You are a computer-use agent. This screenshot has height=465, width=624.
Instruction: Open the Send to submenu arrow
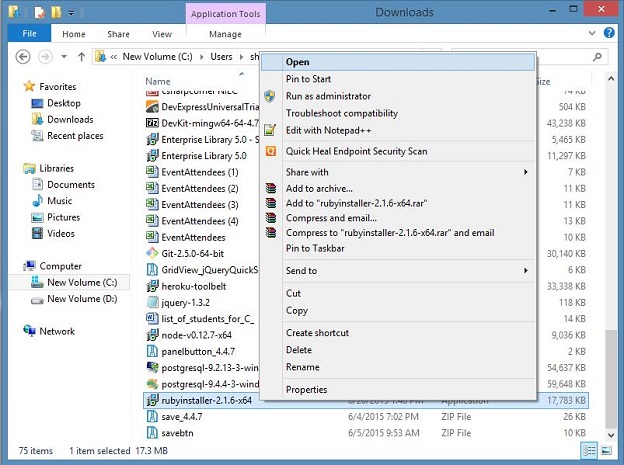(x=526, y=271)
